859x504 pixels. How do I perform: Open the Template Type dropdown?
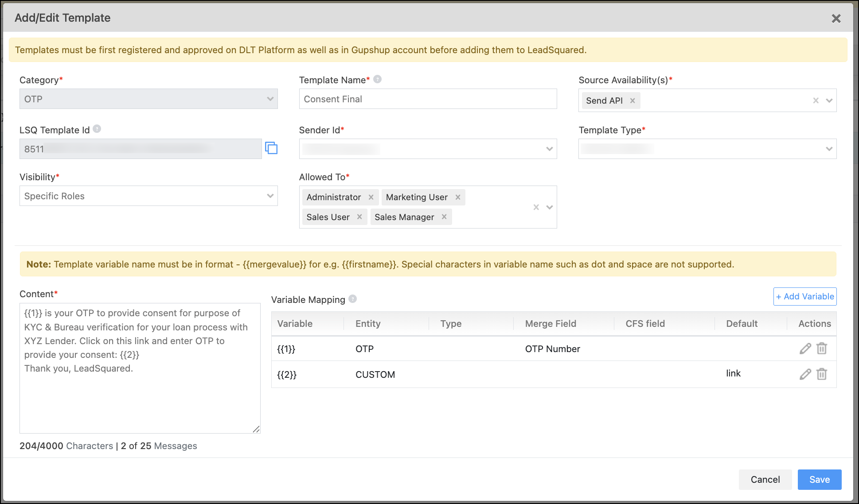point(829,149)
